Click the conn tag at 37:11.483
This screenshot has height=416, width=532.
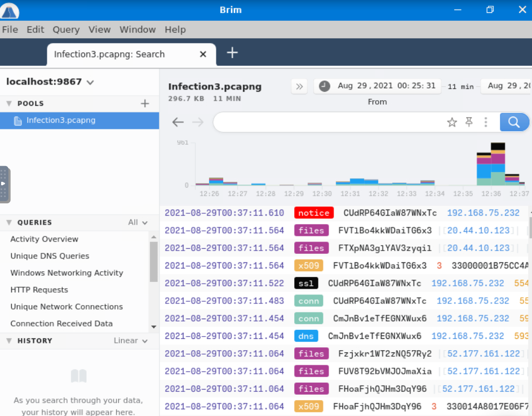coord(309,301)
